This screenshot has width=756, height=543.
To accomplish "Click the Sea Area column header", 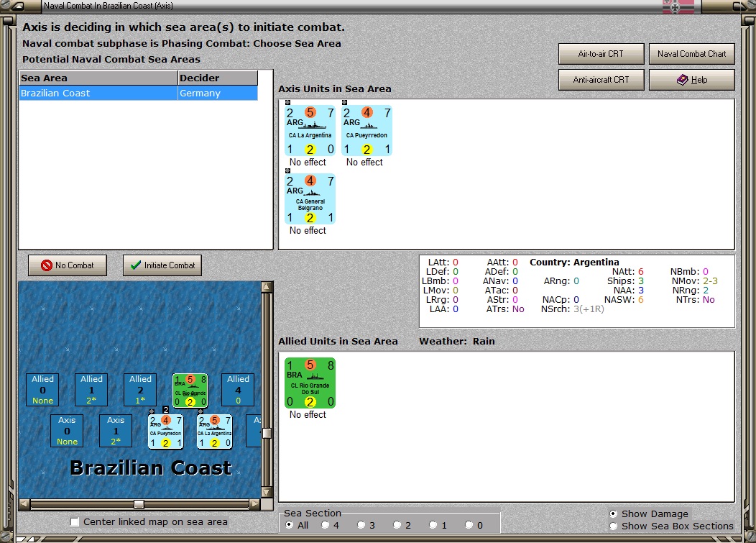I will (x=98, y=78).
